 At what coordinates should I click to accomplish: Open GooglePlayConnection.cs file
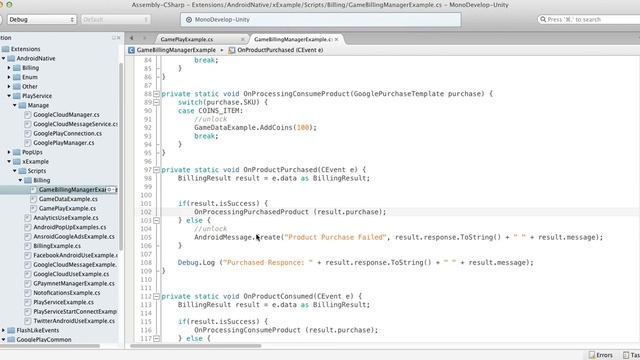(x=67, y=133)
